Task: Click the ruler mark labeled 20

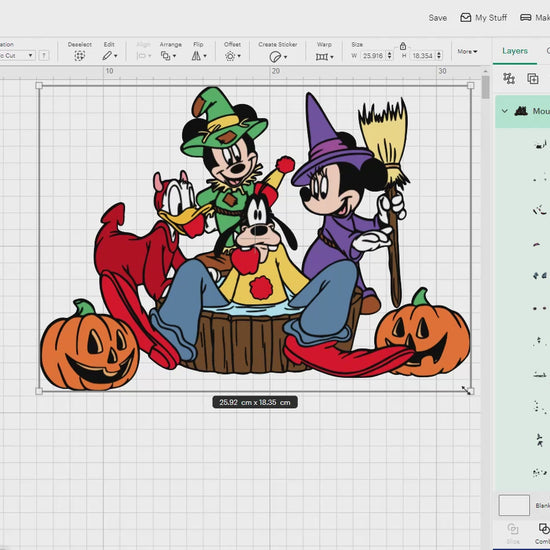Action: (x=276, y=71)
